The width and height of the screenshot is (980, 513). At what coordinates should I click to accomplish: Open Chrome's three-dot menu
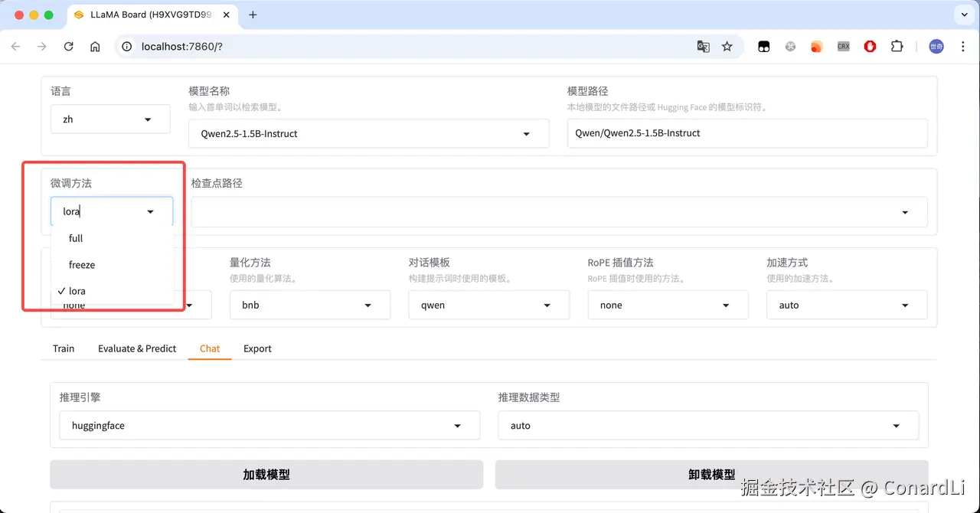[963, 47]
